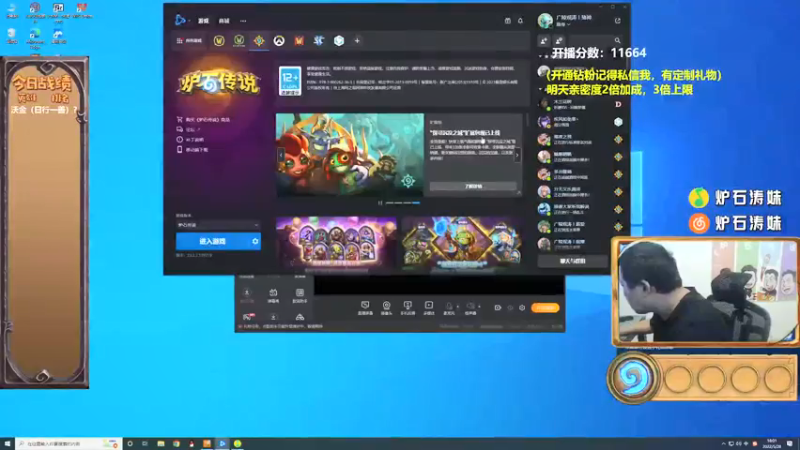This screenshot has height=450, width=800.
Task: Open the forum link with chat icon
Action: 189,130
